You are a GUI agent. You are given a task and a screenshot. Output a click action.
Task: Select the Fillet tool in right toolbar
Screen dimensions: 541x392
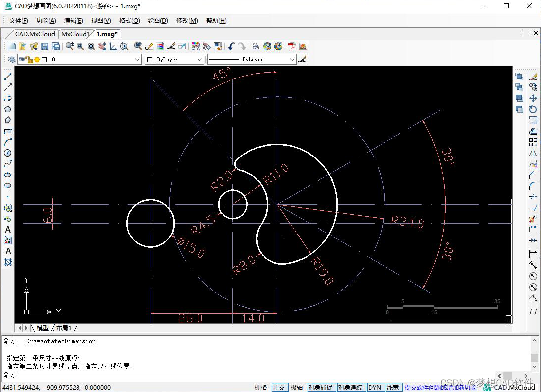click(533, 186)
